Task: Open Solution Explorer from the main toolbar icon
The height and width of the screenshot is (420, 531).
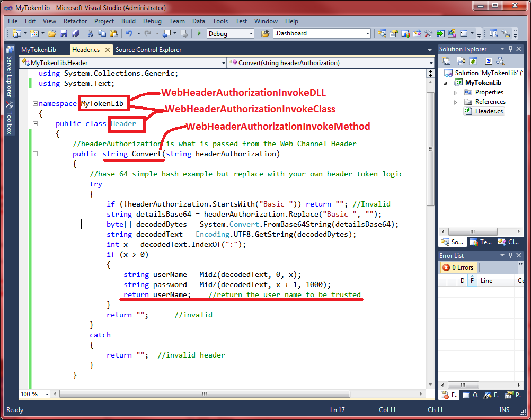Action: pos(382,33)
